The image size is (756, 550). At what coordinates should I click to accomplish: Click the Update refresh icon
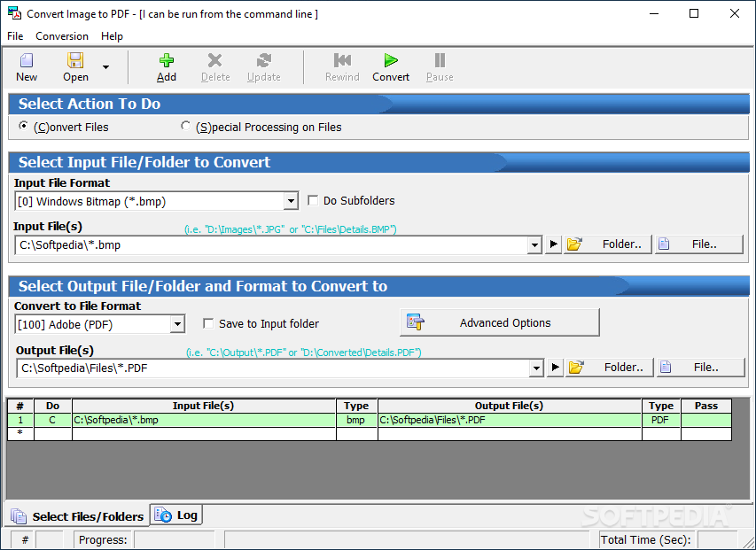coord(264,61)
